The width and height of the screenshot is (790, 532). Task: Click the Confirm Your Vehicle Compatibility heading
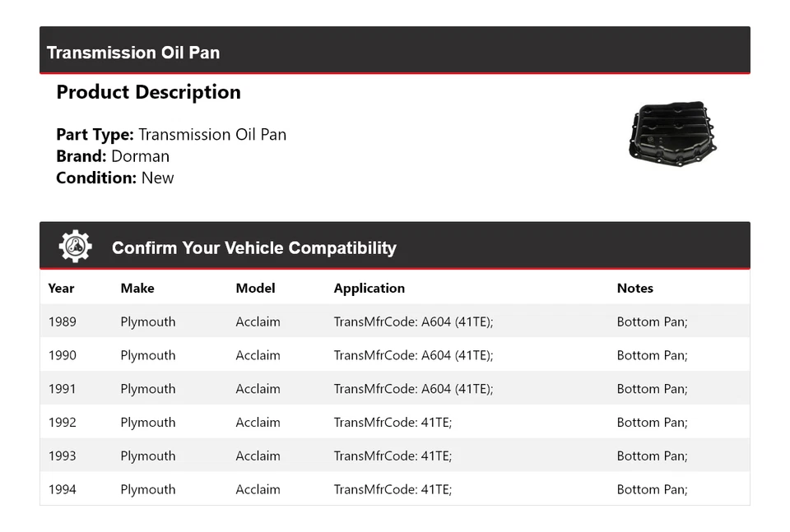253,247
